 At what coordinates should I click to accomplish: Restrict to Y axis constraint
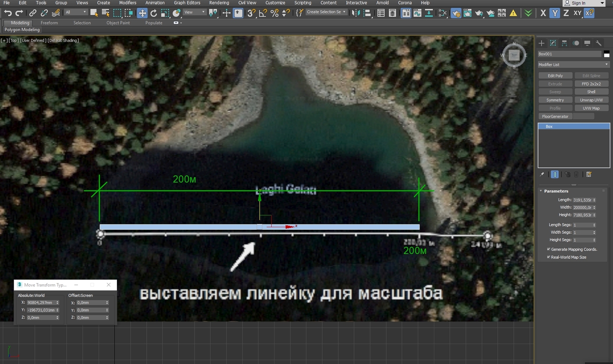(555, 13)
